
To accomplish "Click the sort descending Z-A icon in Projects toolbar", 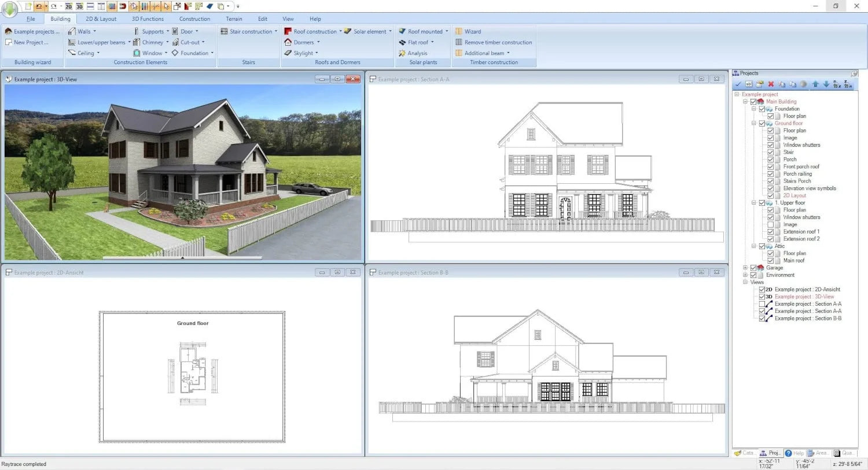I will click(x=848, y=84).
